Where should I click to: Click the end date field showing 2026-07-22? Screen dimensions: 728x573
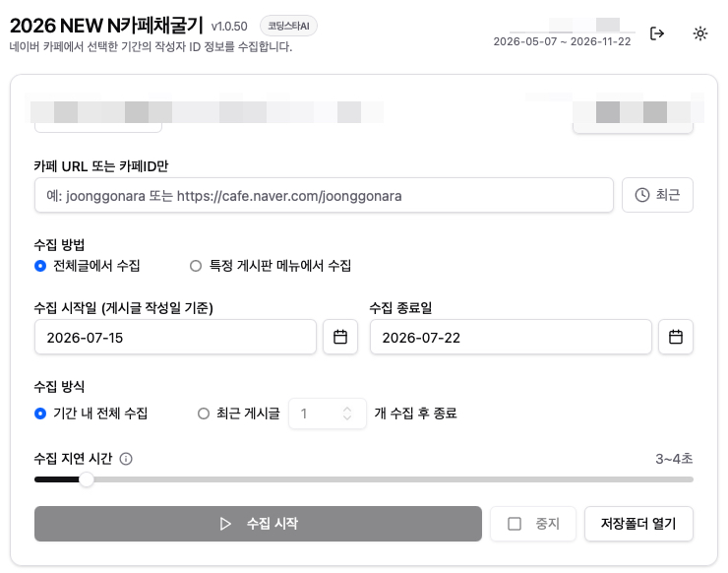(x=511, y=337)
